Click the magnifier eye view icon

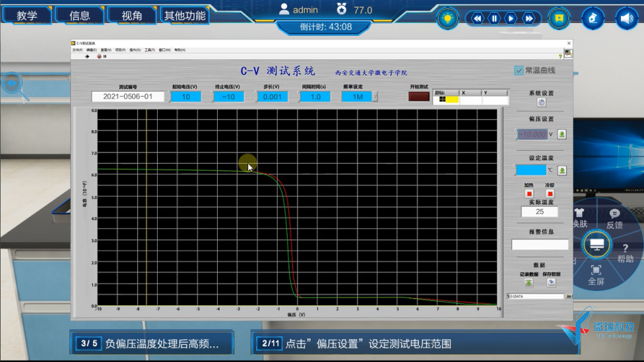[x=15, y=85]
